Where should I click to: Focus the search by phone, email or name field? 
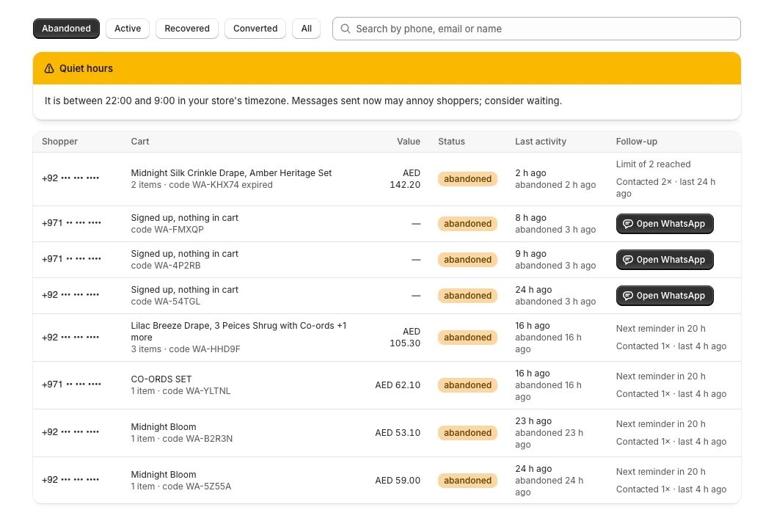pos(536,29)
